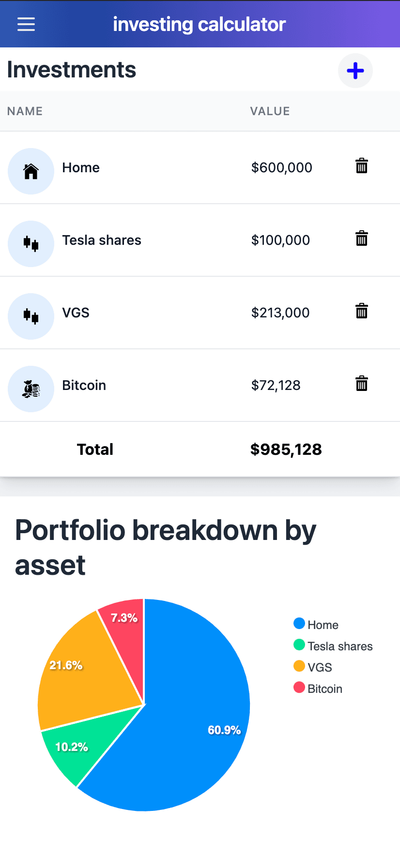The width and height of the screenshot is (400, 868).
Task: Delete the Home investment
Action: click(362, 166)
